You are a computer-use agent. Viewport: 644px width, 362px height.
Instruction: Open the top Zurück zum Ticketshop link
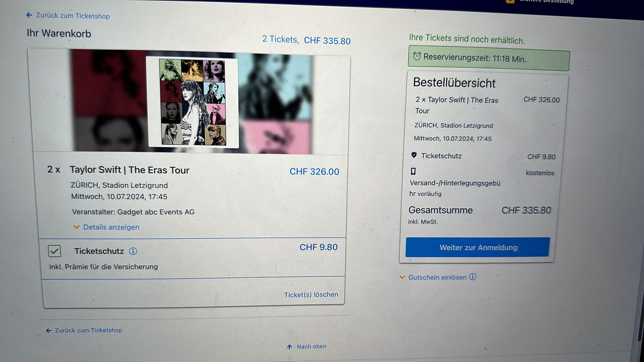[x=73, y=16]
